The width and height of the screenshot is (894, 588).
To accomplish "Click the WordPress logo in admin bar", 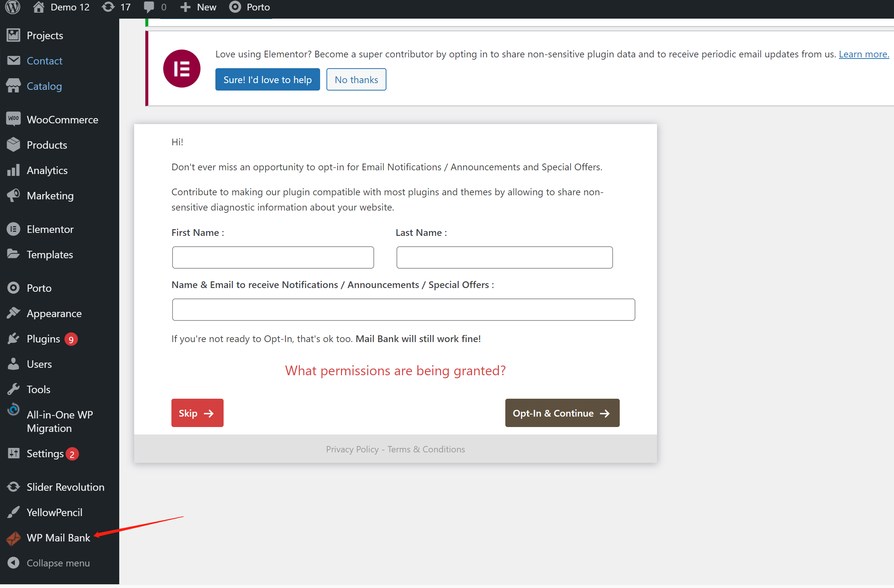I will [13, 7].
